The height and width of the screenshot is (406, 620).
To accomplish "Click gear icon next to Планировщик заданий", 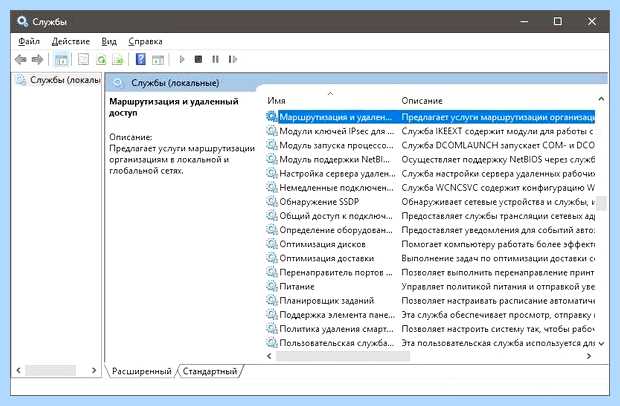I will 272,300.
